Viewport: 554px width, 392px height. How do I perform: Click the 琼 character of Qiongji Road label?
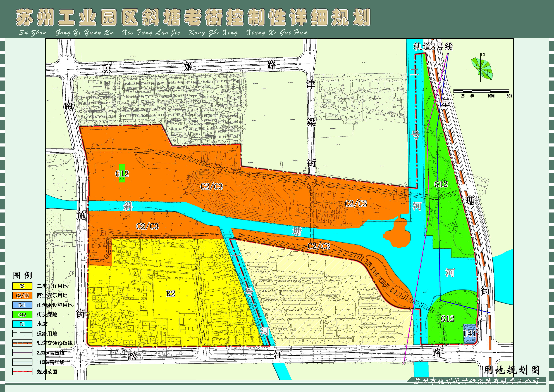[x=107, y=69]
